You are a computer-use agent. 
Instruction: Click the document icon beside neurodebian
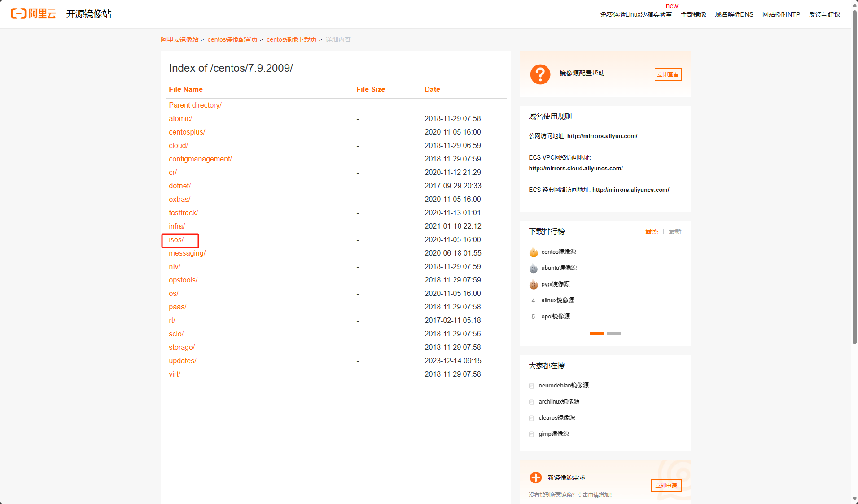pyautogui.click(x=532, y=386)
